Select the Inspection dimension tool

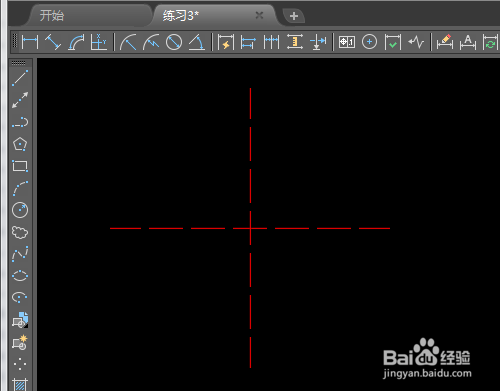393,42
